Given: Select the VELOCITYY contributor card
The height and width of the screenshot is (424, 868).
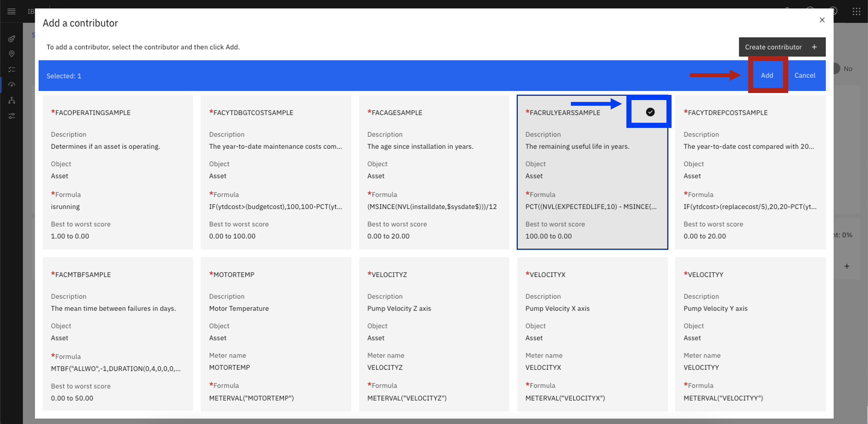Looking at the screenshot, I should tap(750, 334).
